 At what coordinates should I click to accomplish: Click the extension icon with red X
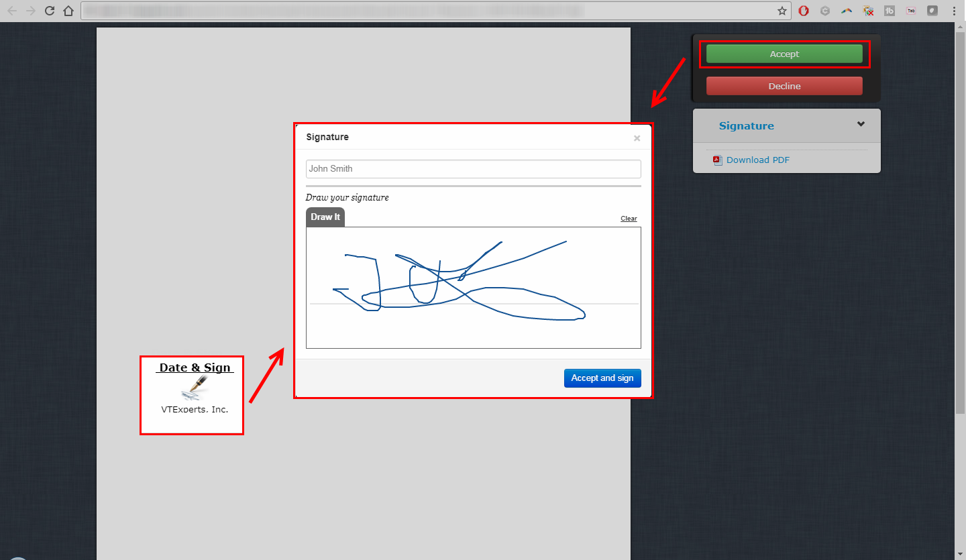point(868,11)
